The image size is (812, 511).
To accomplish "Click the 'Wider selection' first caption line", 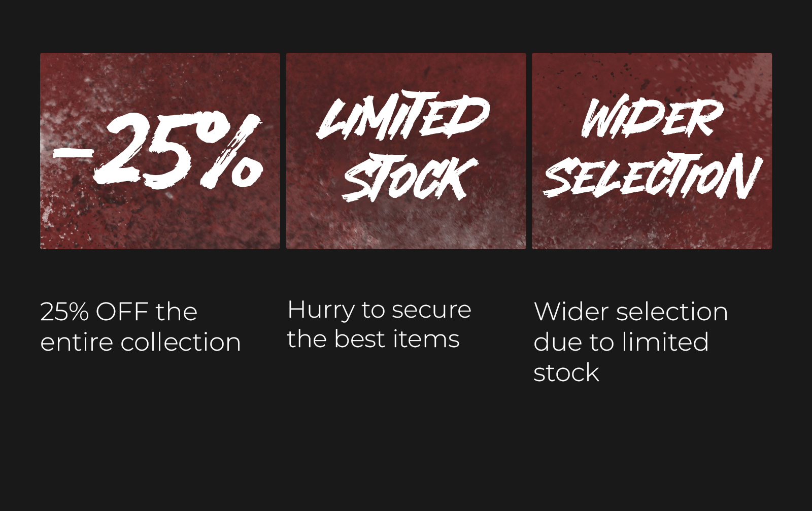I will pos(631,312).
